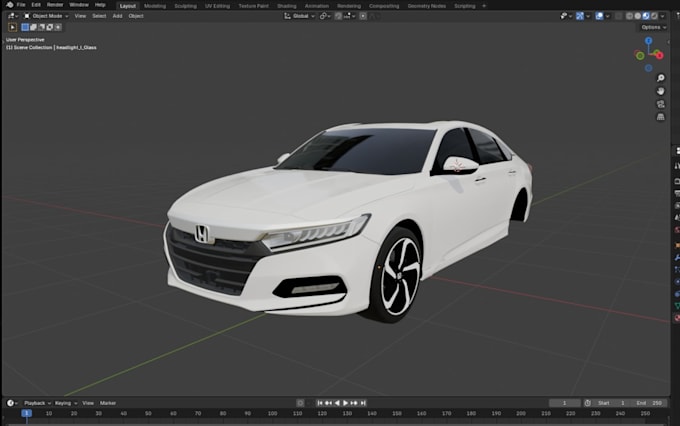Switch to the Modeling workspace tab

click(155, 6)
